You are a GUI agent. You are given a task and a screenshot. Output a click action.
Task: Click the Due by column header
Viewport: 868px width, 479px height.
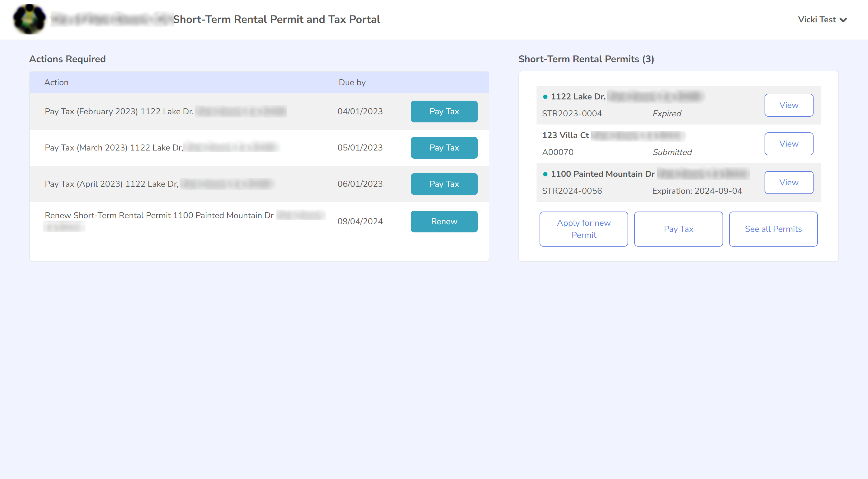click(x=352, y=83)
